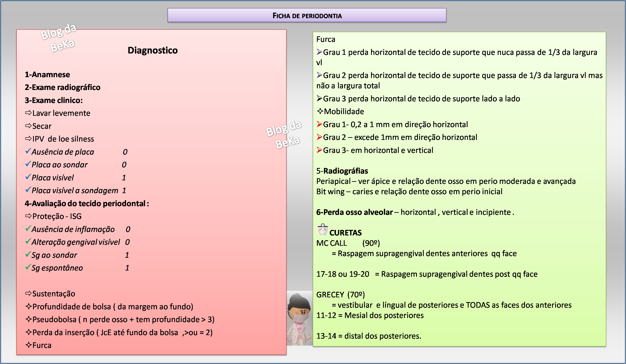This screenshot has width=626, height=364.
Task: Click green checkmark before Ausência de inflamação
Action: pos(28,228)
